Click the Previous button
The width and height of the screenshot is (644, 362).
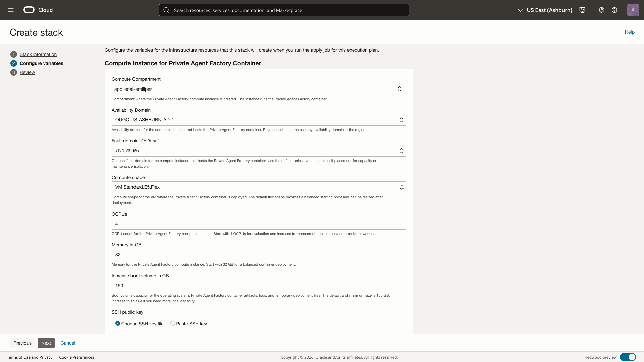pos(22,343)
